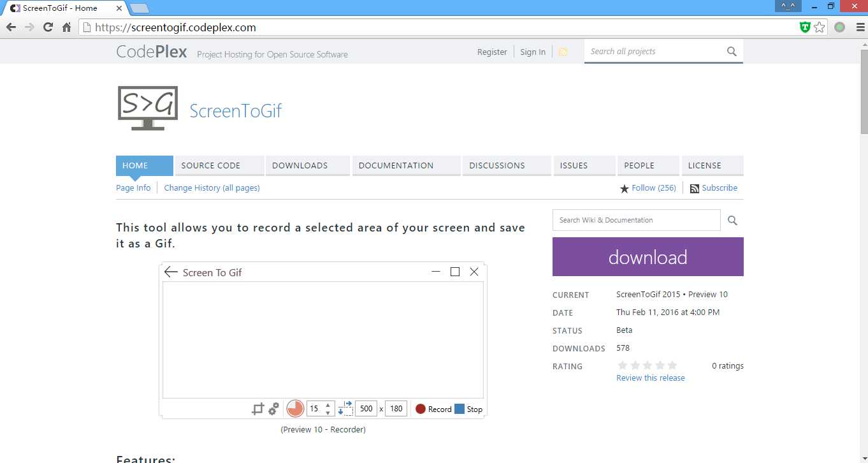
Task: Click the first rating star
Action: (623, 365)
